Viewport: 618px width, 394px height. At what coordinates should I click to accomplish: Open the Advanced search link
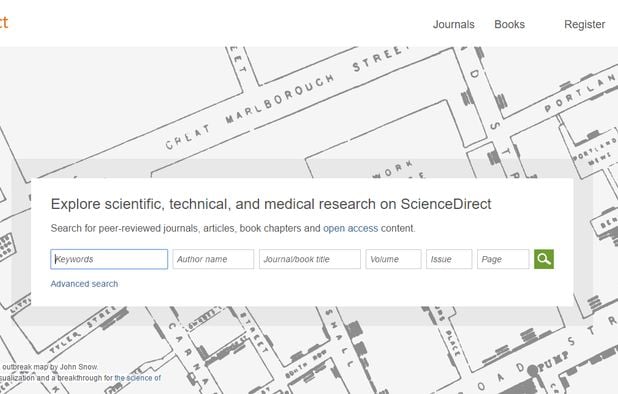click(84, 284)
